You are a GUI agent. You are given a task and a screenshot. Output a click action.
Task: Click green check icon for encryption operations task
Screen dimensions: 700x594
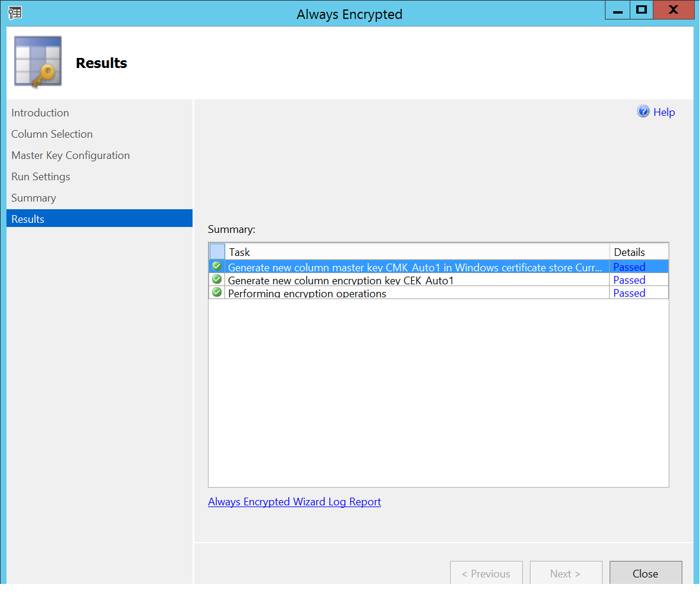pos(217,293)
